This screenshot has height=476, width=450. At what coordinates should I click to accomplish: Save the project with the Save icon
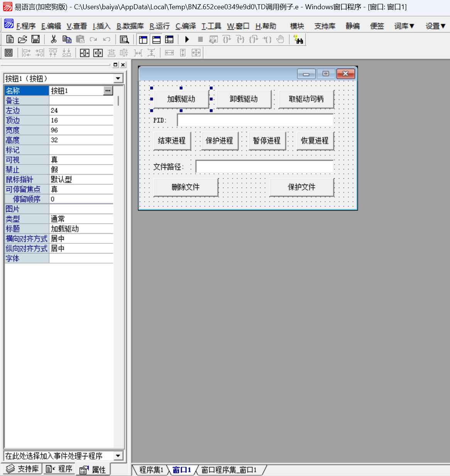point(35,39)
